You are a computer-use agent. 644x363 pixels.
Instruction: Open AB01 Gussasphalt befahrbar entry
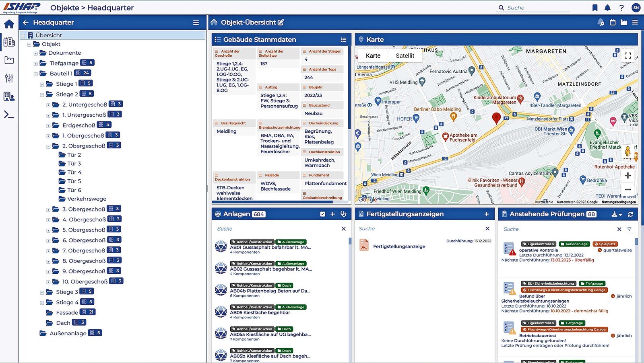click(x=270, y=247)
